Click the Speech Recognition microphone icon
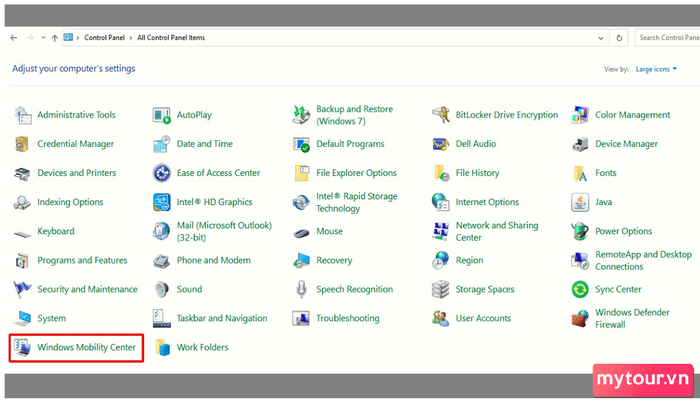This screenshot has width=700, height=405. click(x=301, y=289)
